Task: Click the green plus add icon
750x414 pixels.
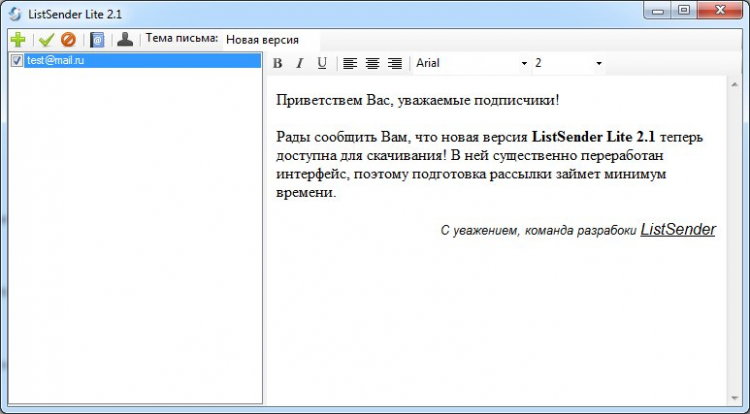Action: point(18,40)
